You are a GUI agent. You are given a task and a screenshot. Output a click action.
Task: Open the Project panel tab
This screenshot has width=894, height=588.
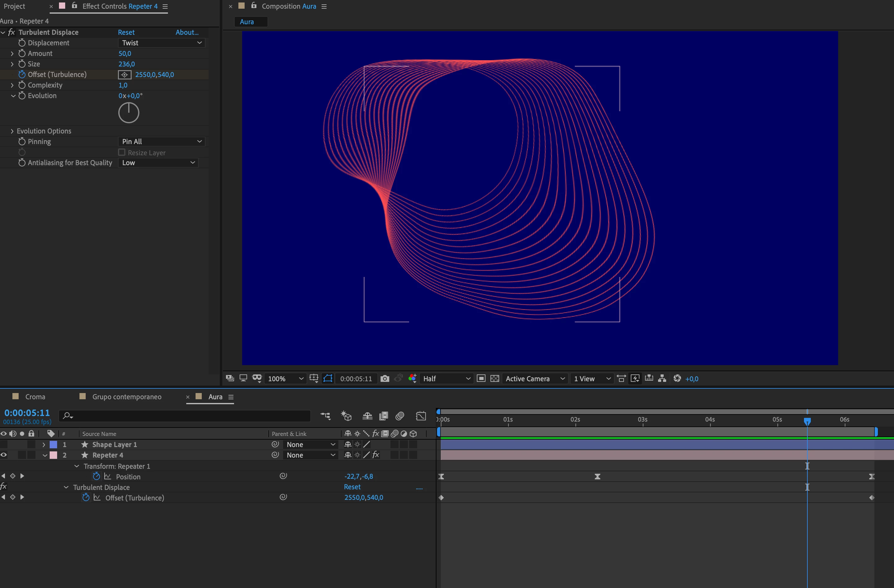coord(14,6)
